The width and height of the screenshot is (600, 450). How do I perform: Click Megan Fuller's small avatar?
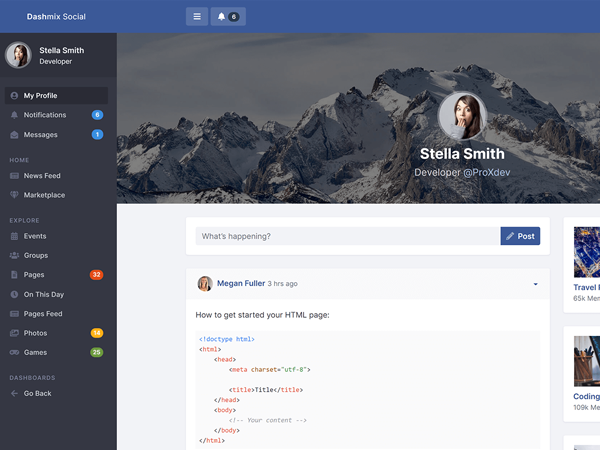[x=205, y=284]
